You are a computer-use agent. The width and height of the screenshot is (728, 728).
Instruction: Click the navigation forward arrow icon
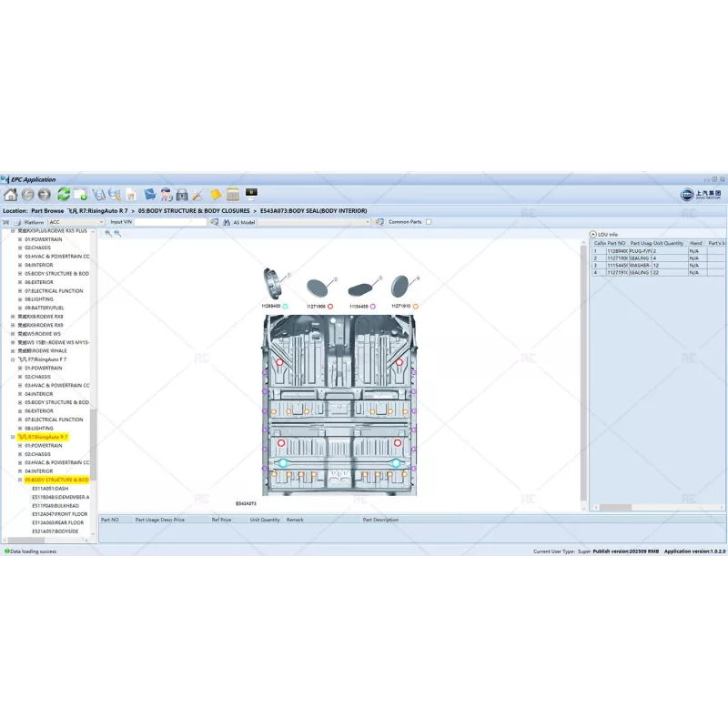(x=42, y=194)
